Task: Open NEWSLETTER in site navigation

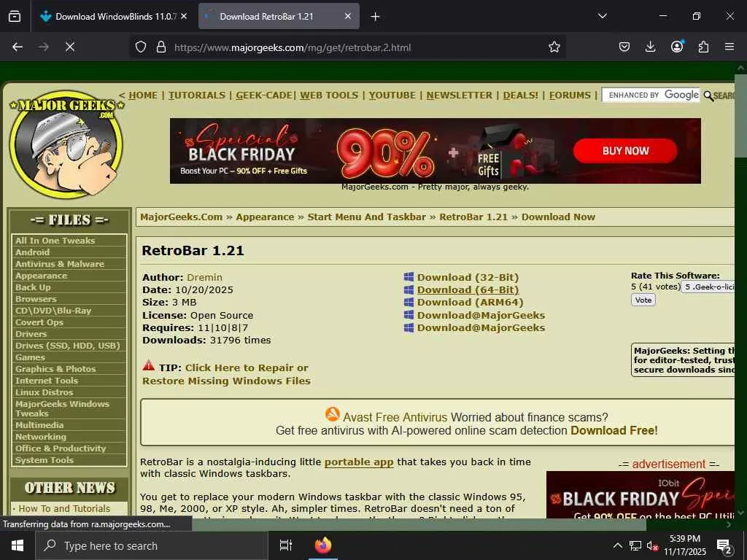Action: [x=460, y=96]
